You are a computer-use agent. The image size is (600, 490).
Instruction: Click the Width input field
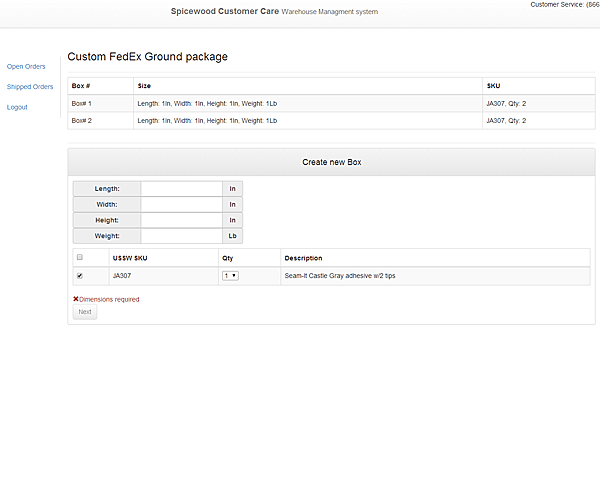point(181,205)
